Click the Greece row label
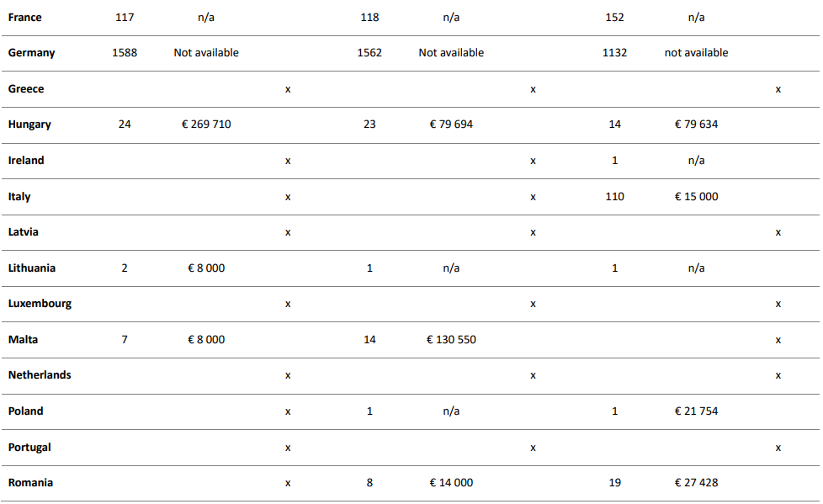 pyautogui.click(x=26, y=89)
